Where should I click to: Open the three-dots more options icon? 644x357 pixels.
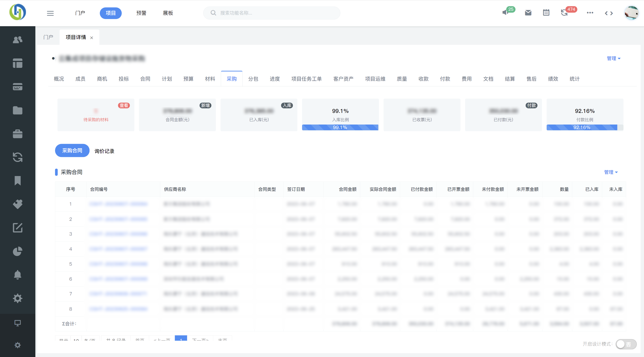click(590, 13)
